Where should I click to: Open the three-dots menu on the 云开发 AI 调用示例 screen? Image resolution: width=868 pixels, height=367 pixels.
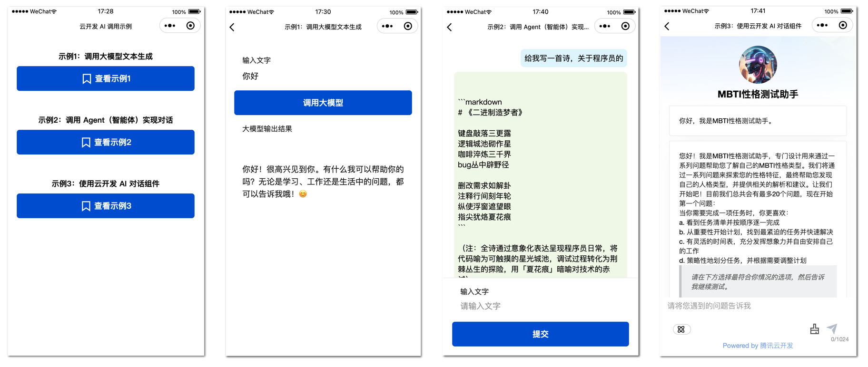pyautogui.click(x=170, y=26)
